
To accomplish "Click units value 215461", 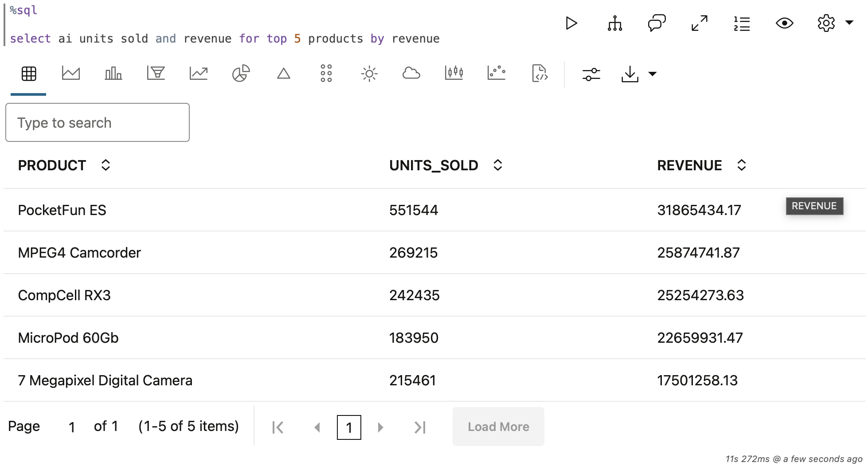I will (413, 380).
